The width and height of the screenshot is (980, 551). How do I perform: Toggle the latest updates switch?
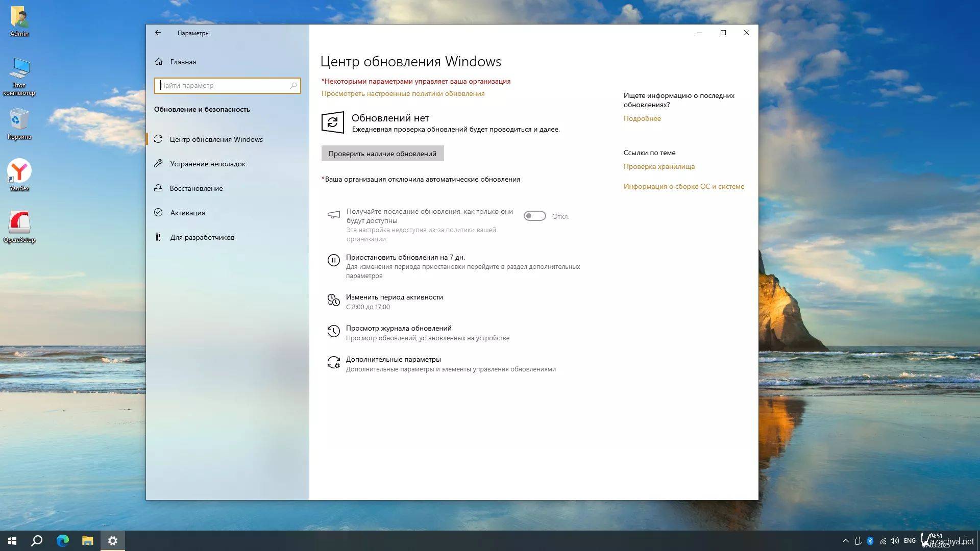534,216
